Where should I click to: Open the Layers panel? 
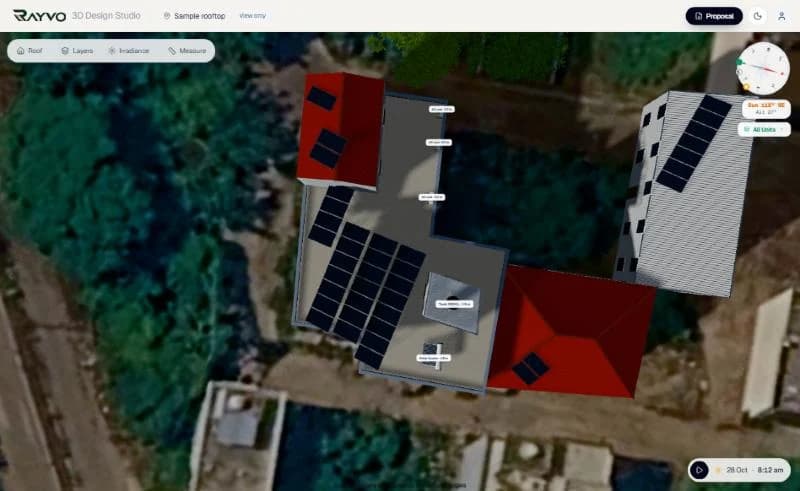[x=77, y=51]
